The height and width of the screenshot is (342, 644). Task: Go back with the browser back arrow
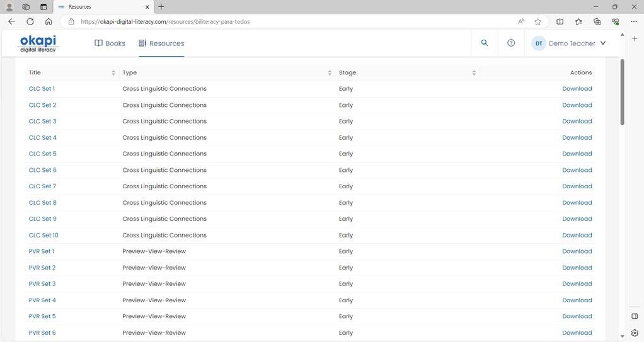[x=11, y=21]
